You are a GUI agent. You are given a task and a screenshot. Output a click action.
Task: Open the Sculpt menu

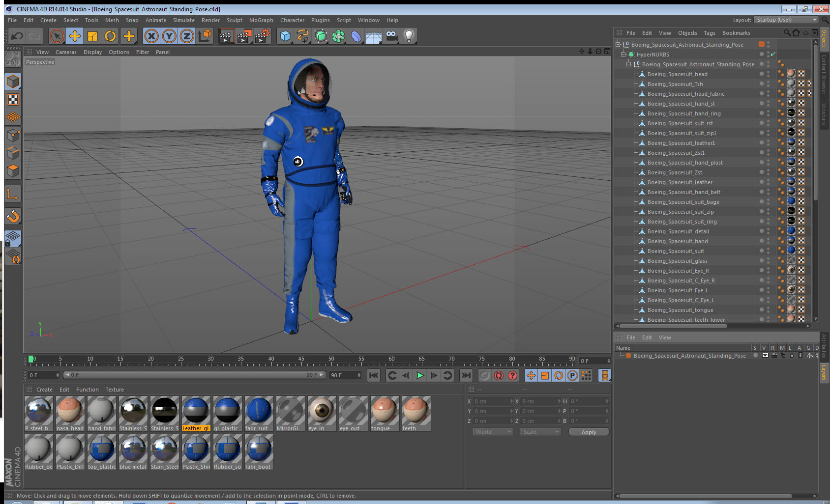click(235, 20)
